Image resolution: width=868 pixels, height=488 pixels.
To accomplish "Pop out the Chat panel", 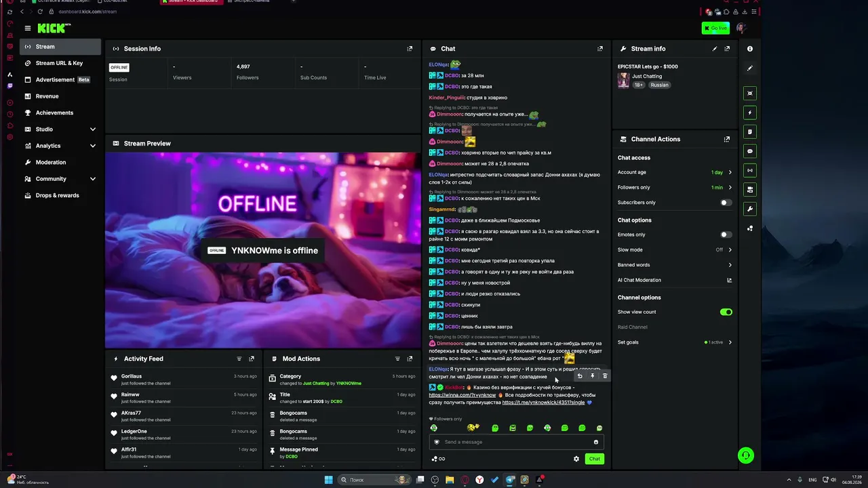I will click(x=600, y=49).
